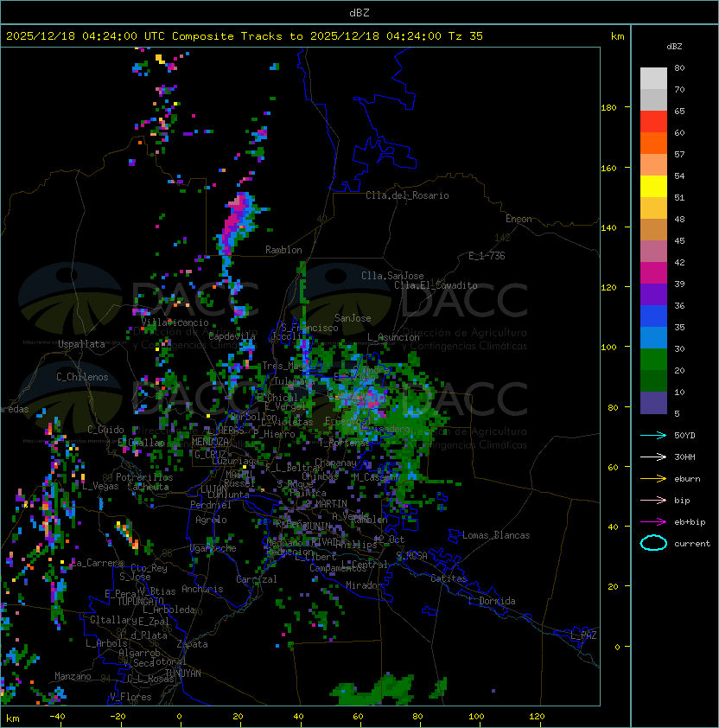This screenshot has width=719, height=728.
Task: Select the bright green 20-30 dBZ swatch
Action: click(x=653, y=360)
